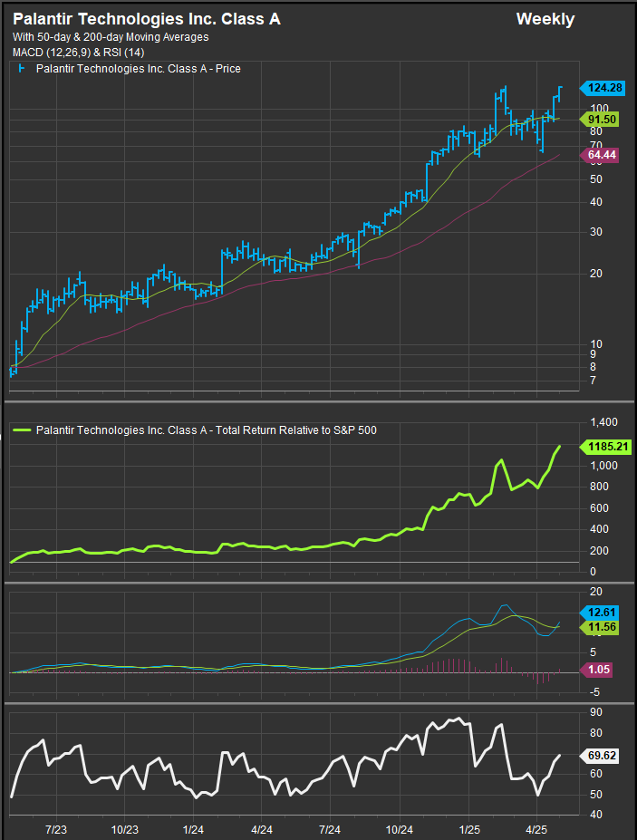Click the 4/25 date axis label
The width and height of the screenshot is (637, 840).
tap(537, 830)
